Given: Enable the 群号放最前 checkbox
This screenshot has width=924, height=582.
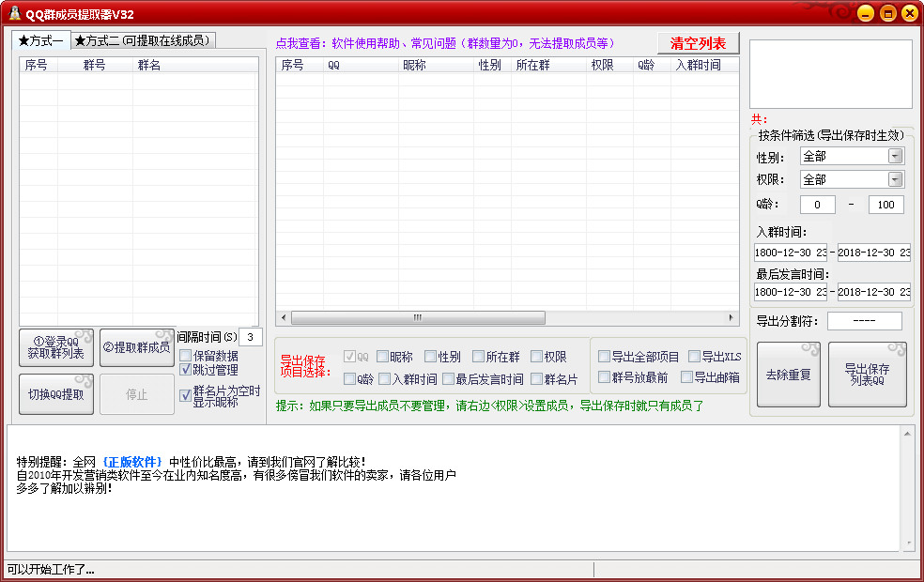Looking at the screenshot, I should click(x=604, y=377).
